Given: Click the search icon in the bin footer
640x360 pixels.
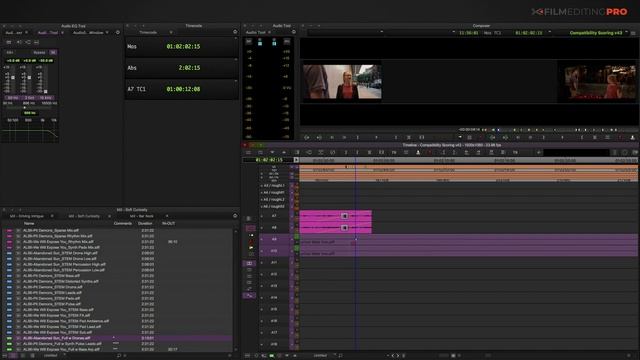Looking at the screenshot, I should tap(119, 356).
